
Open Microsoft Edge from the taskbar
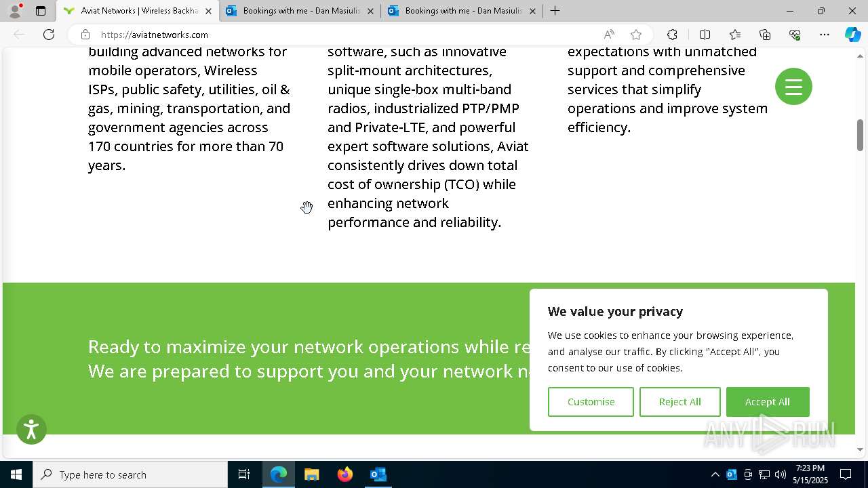(x=279, y=474)
